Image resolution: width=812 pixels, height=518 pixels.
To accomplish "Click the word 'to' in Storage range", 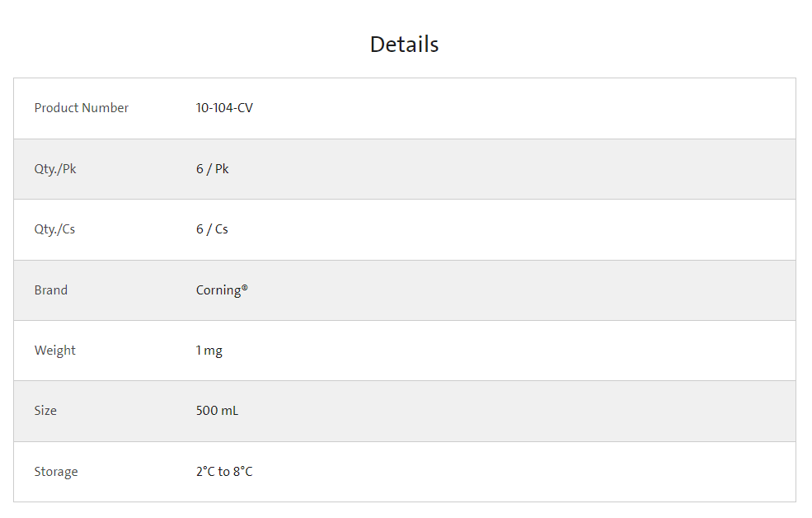I will [224, 472].
